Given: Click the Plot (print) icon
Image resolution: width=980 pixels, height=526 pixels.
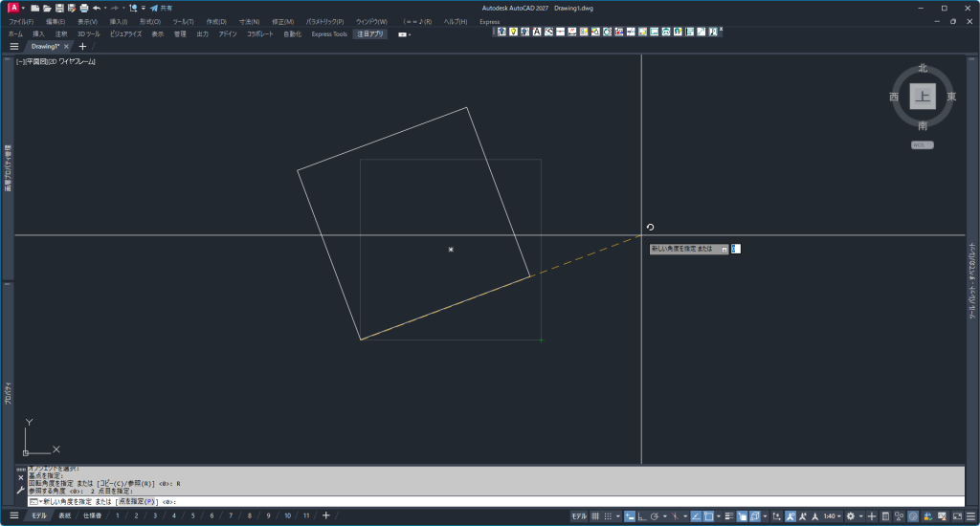Looking at the screenshot, I should (84, 8).
